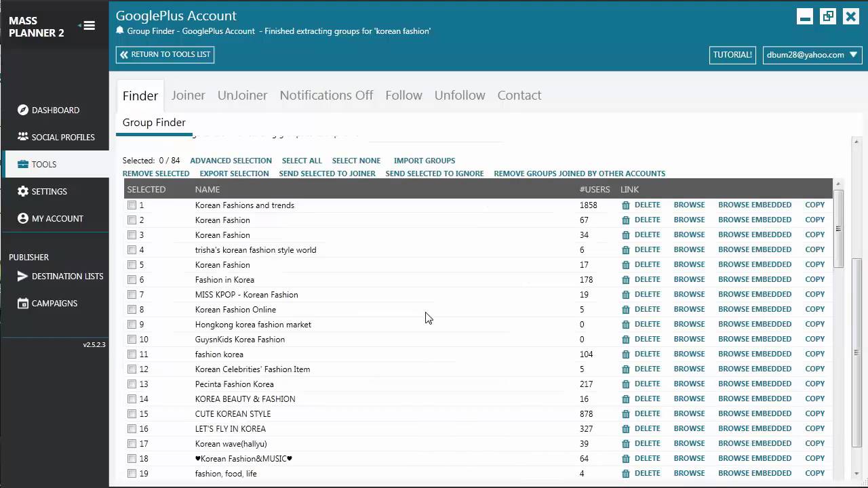Click trash icon for Hongkong korea fashion market
The image size is (868, 488).
[626, 325]
